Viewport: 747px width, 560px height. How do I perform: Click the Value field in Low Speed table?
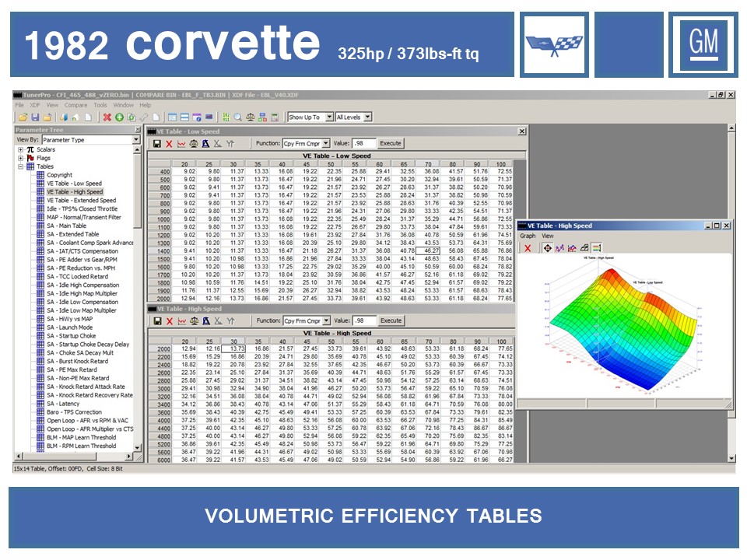pyautogui.click(x=363, y=143)
